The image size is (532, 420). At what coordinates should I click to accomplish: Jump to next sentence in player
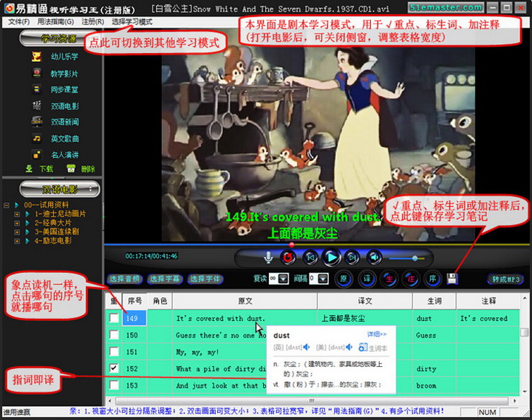352,258
